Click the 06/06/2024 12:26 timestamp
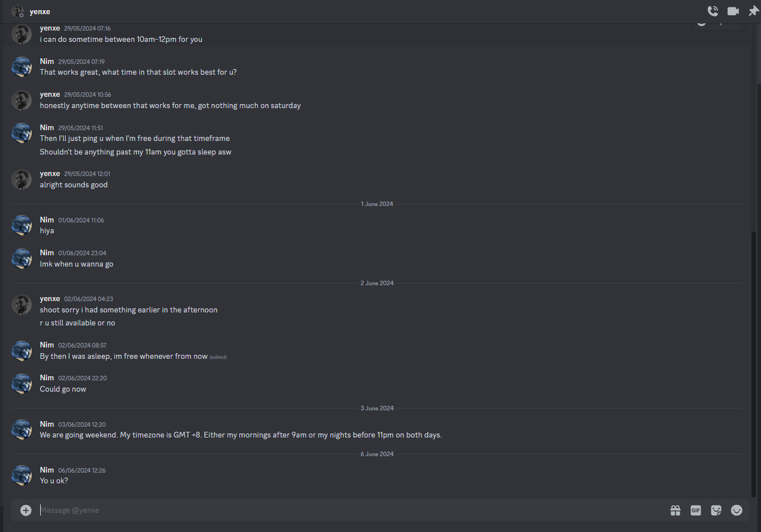 (x=82, y=470)
